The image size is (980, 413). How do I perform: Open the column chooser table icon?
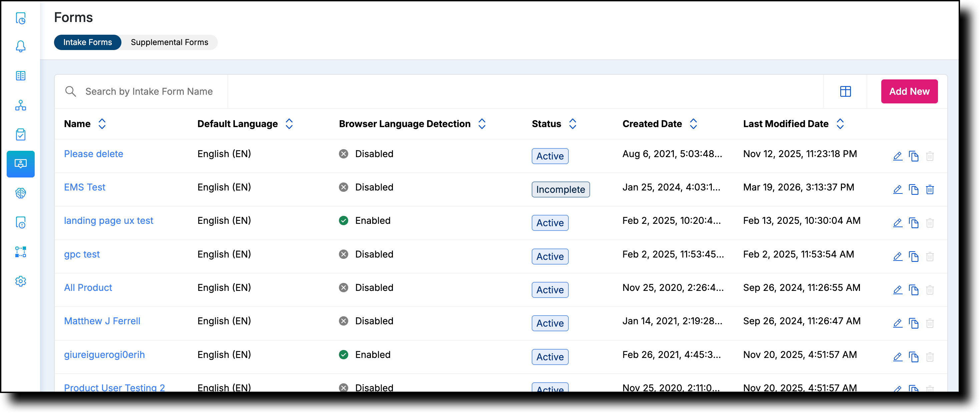coord(845,91)
